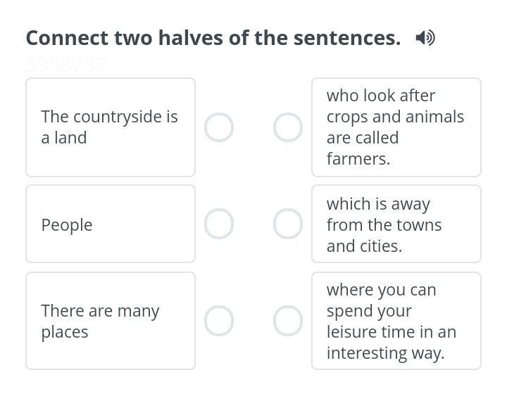Viewport: 507px width, 420px height.
Task: Choose the circle beside 'There are many places'
Action: click(219, 321)
